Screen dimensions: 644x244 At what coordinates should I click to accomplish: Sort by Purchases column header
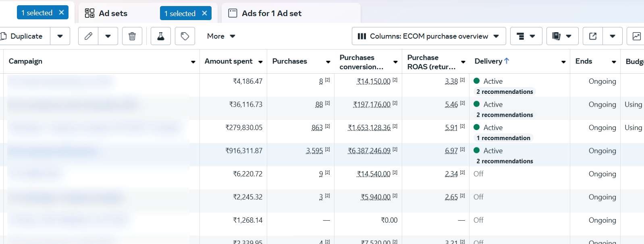coord(289,61)
